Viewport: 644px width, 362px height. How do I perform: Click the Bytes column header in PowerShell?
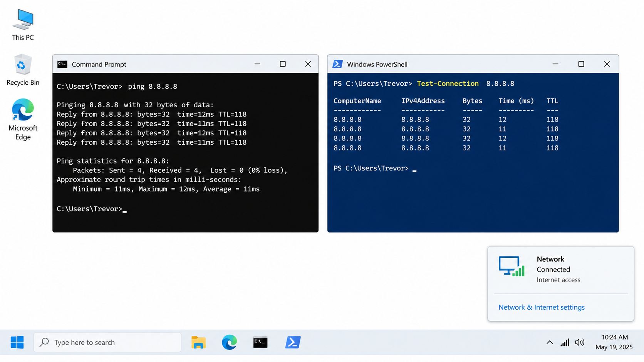tap(472, 101)
